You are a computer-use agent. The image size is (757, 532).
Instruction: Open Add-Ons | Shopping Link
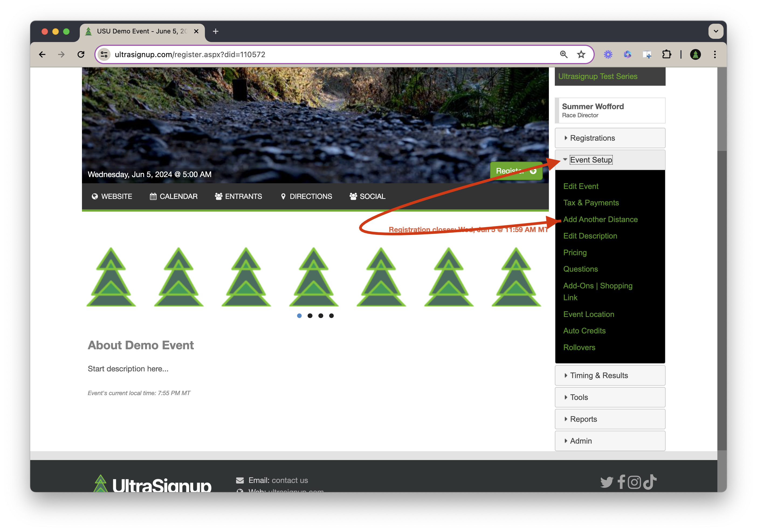tap(598, 291)
